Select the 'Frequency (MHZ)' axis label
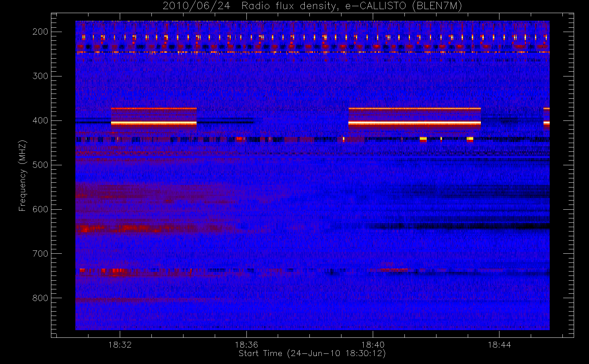The image size is (589, 364). tap(23, 175)
